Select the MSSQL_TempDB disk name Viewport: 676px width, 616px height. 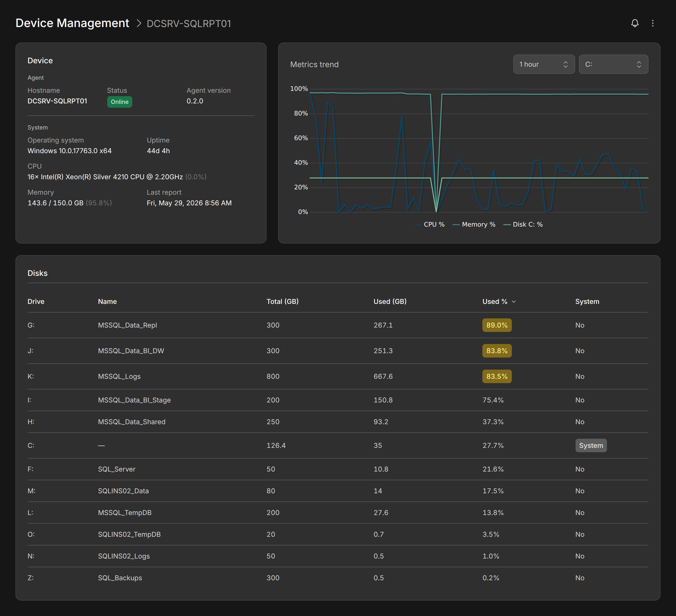(x=125, y=513)
